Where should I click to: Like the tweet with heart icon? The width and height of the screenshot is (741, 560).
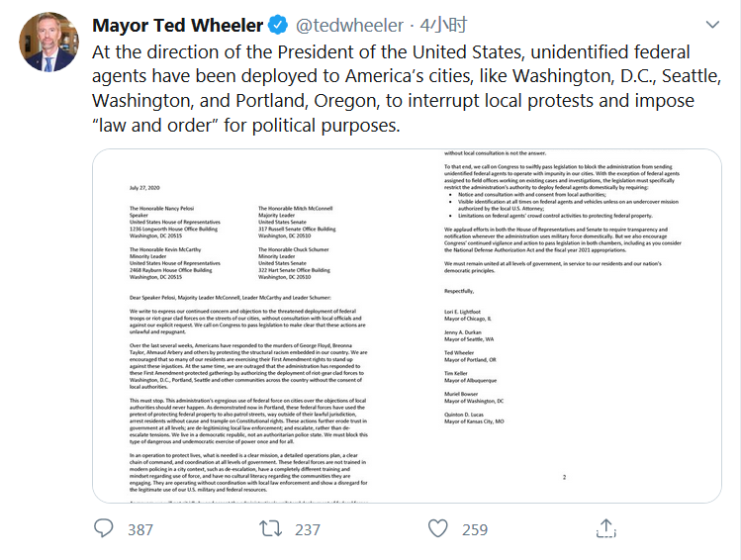pyautogui.click(x=438, y=529)
